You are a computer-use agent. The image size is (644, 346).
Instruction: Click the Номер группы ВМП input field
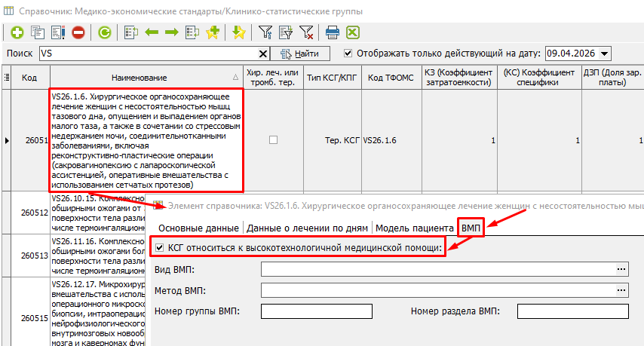click(x=317, y=311)
